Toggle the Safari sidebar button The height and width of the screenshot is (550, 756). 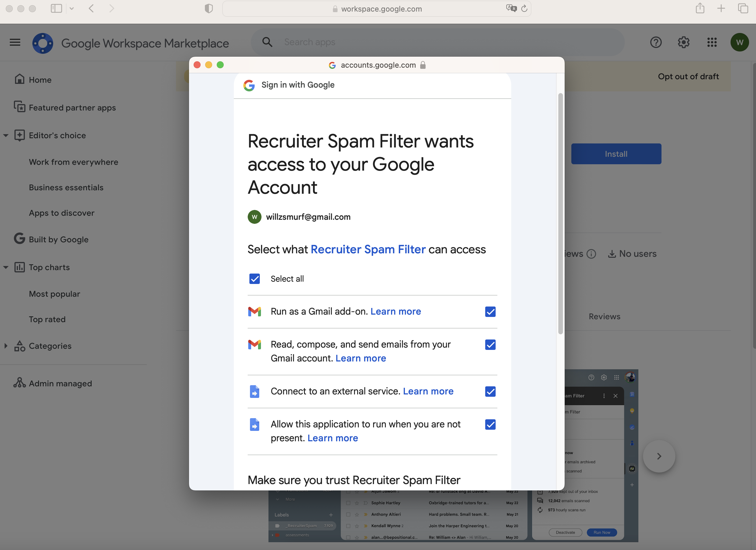56,8
